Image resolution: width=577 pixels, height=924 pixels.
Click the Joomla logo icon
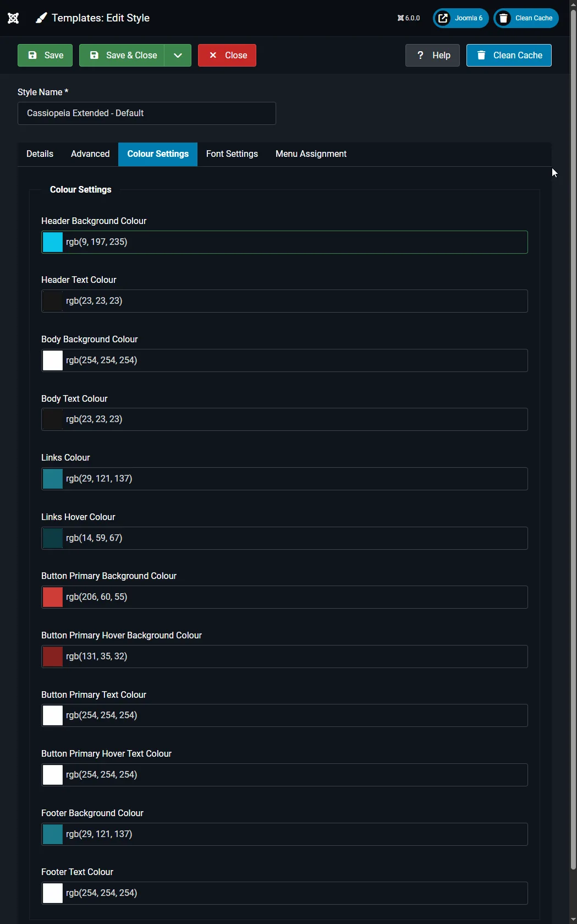13,18
